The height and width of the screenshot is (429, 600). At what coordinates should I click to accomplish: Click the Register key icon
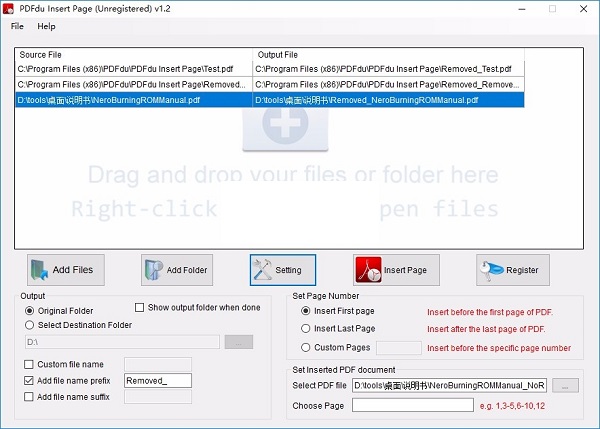pyautogui.click(x=491, y=270)
